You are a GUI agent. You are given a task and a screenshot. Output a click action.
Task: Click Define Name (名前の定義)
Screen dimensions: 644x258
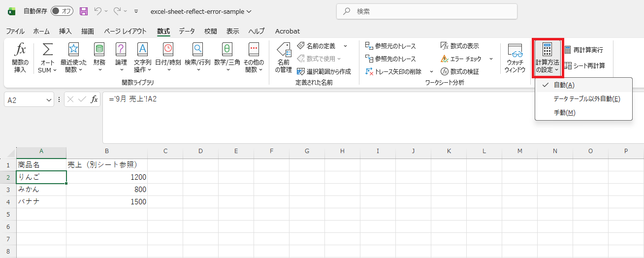[316, 46]
